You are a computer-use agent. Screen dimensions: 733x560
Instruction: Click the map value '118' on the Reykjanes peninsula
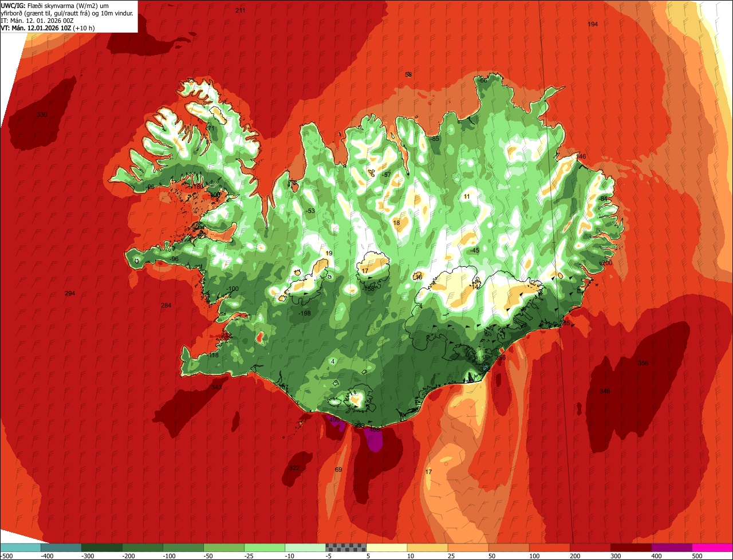pos(214,356)
